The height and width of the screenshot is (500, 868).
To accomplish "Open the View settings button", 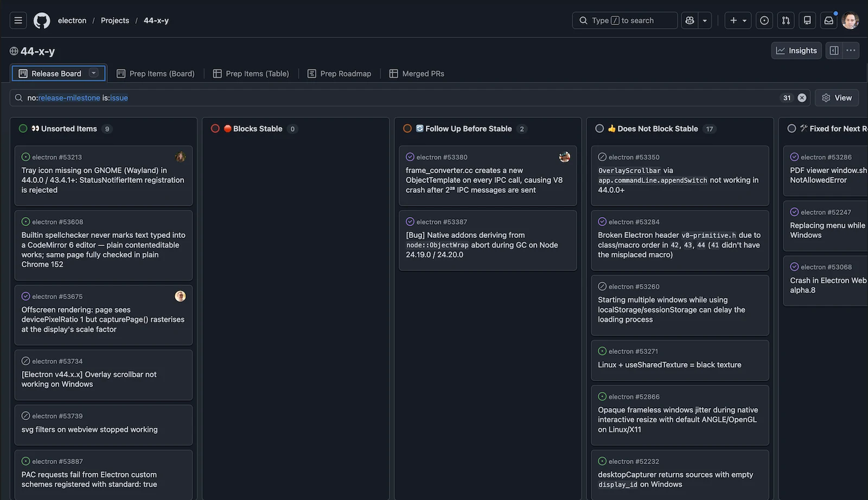I will coord(837,98).
